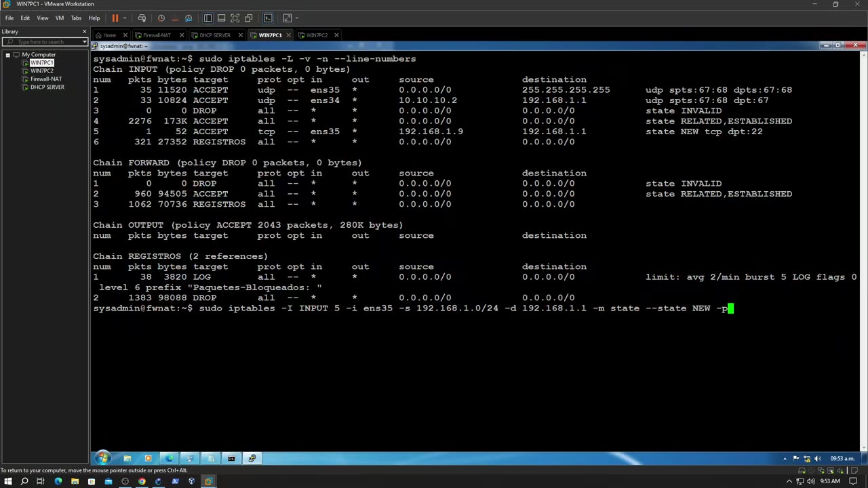The image size is (868, 488).
Task: Select the PuTTY window on guest taskbar
Action: (252, 458)
